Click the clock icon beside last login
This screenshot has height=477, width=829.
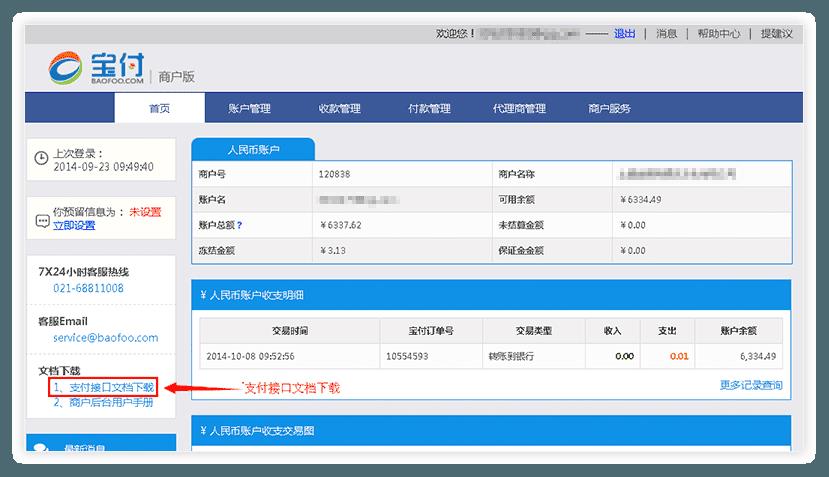(x=41, y=158)
